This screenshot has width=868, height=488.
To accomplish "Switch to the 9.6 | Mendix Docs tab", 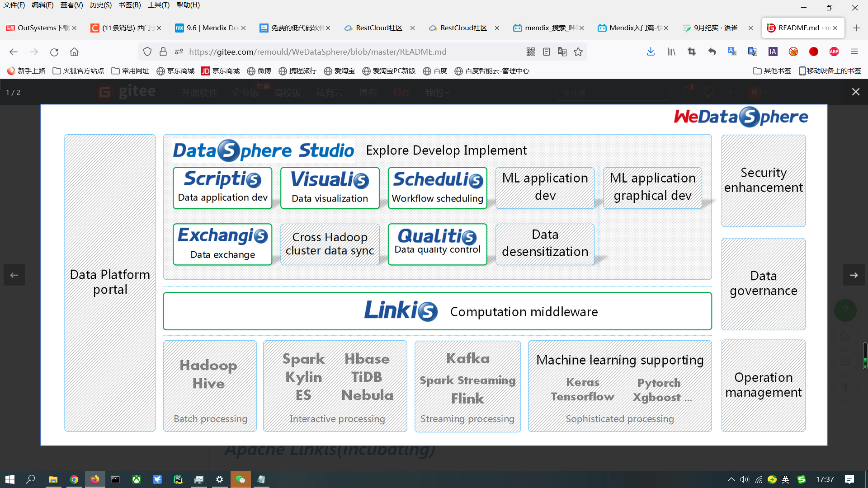I will tap(208, 28).
